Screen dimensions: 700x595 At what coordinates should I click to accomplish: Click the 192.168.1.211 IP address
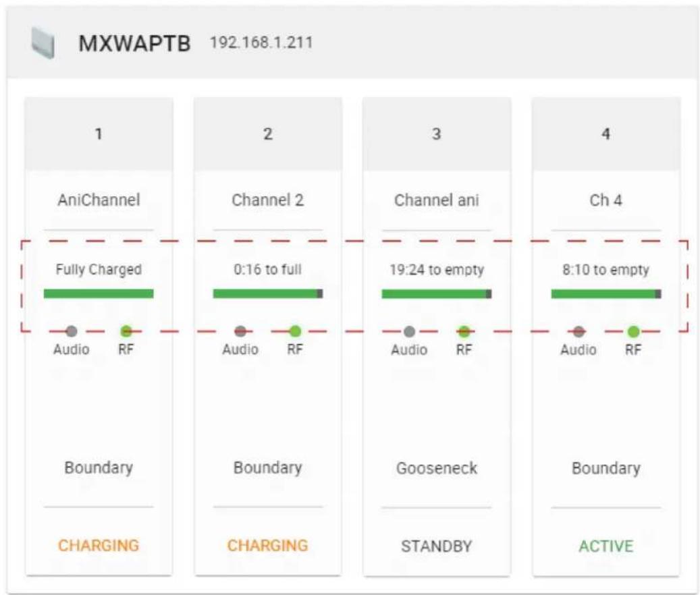261,42
